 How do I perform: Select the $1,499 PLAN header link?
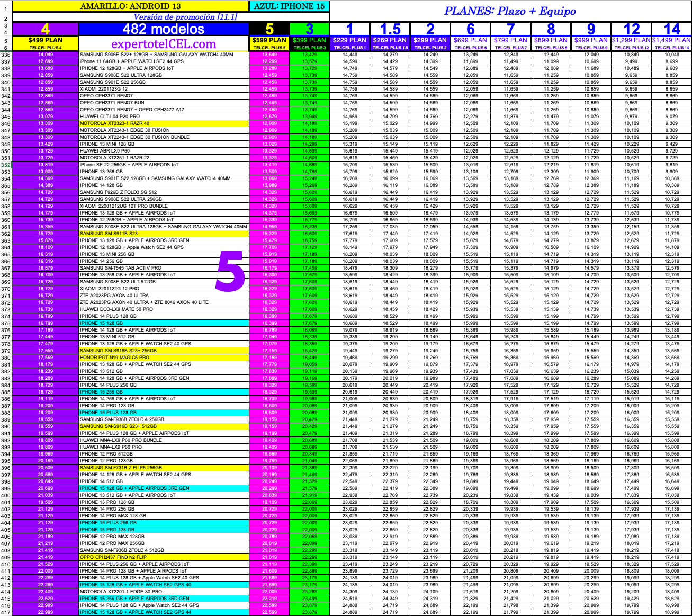coord(672,40)
